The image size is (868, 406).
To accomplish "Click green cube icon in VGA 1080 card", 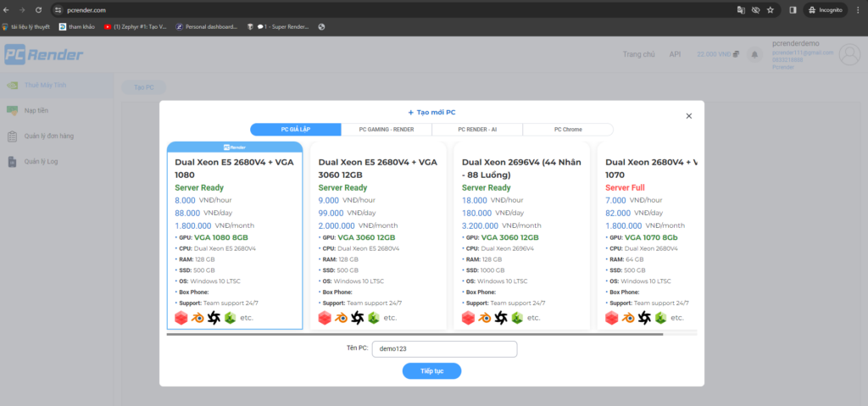I will click(230, 318).
